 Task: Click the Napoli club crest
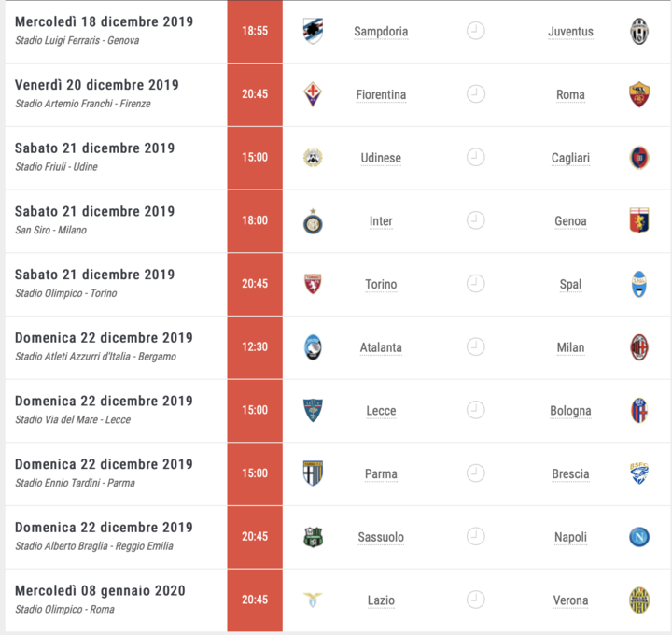click(x=638, y=537)
